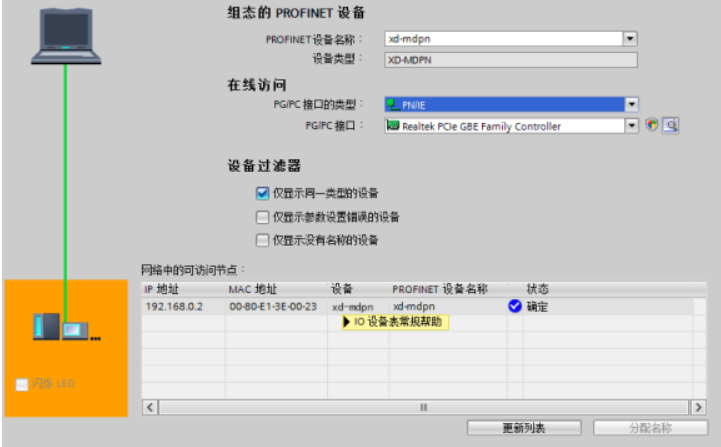Toggle the 闪烁 LED checkbox
Screen dimensions: 721x447
pyautogui.click(x=22, y=384)
